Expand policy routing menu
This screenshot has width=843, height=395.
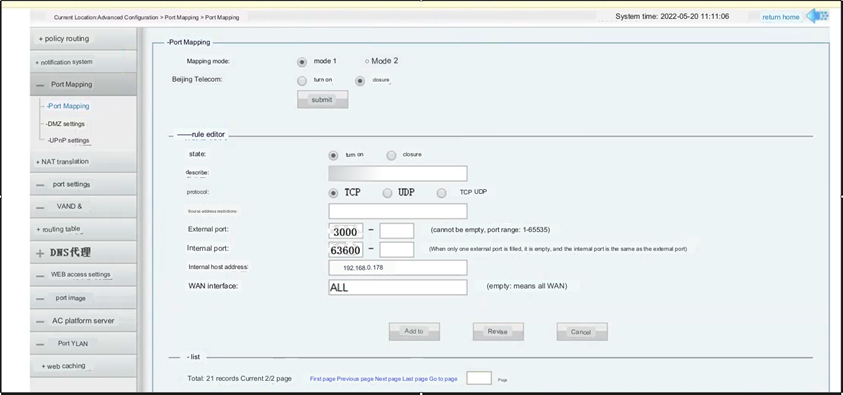click(83, 39)
